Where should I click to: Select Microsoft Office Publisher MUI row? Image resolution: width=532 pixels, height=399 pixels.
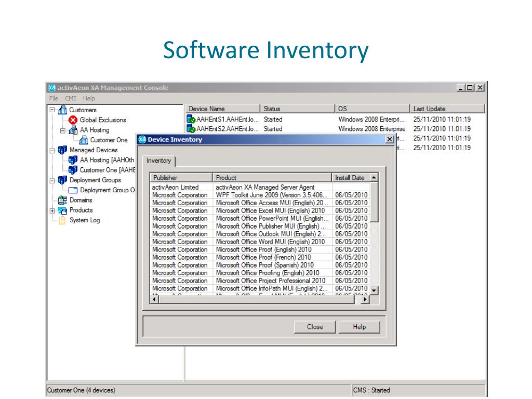(260, 227)
